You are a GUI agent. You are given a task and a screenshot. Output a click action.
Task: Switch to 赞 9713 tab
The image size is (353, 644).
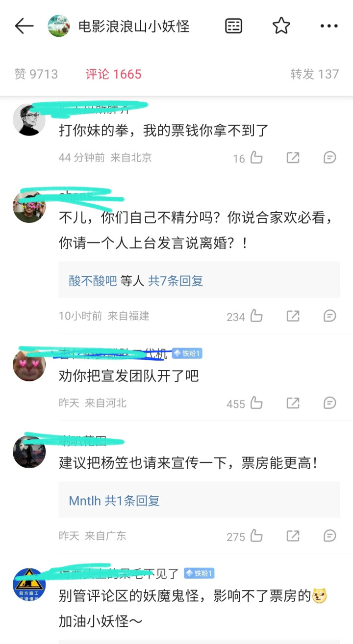click(x=36, y=74)
